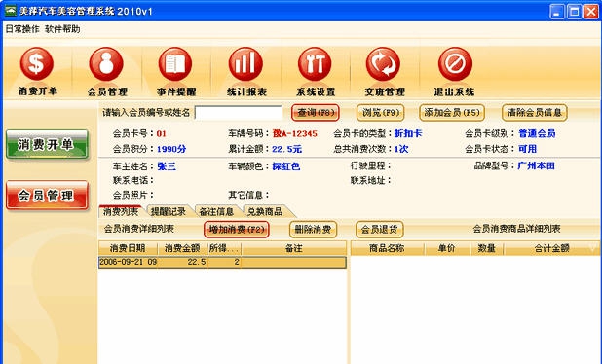The image size is (602, 364).
Task: Click the green 消费开单 sidebar button
Action: point(47,145)
